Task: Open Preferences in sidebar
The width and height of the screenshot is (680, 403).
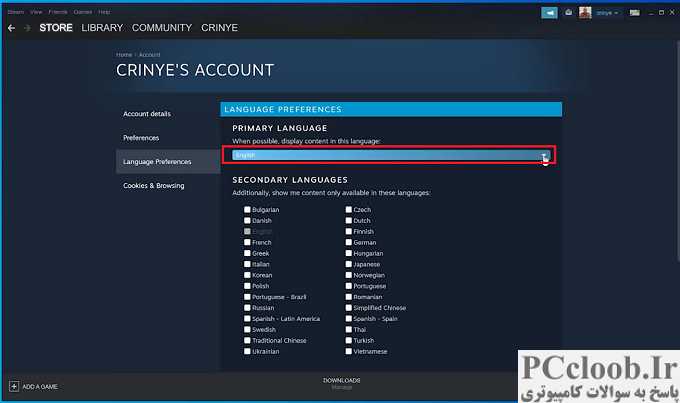Action: (141, 138)
